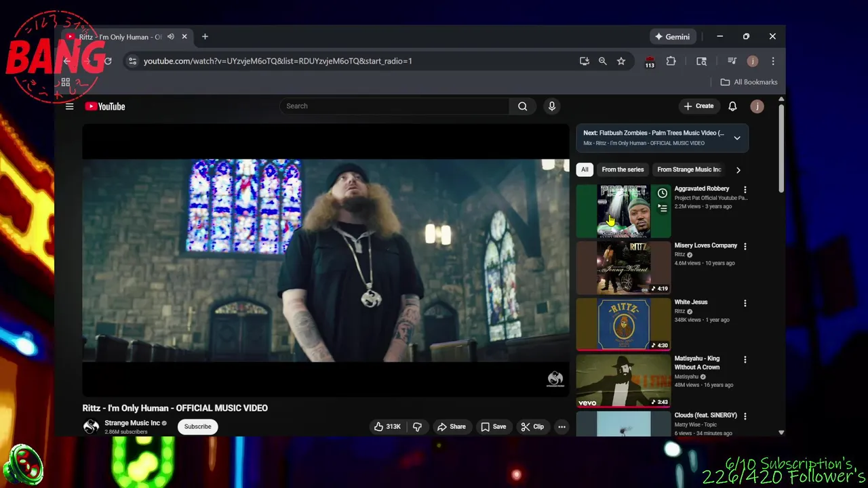Open the YouTube notifications bell
Screen dimensions: 868x488
(x=732, y=106)
